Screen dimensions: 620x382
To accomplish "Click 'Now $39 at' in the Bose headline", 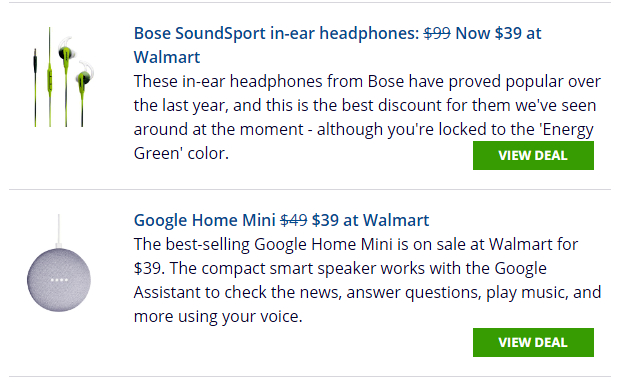I will click(498, 33).
